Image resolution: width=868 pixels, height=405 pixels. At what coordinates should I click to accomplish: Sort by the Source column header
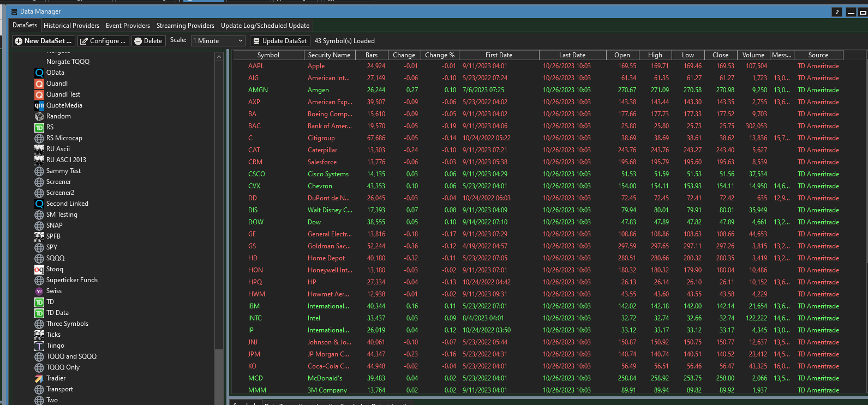pyautogui.click(x=818, y=55)
